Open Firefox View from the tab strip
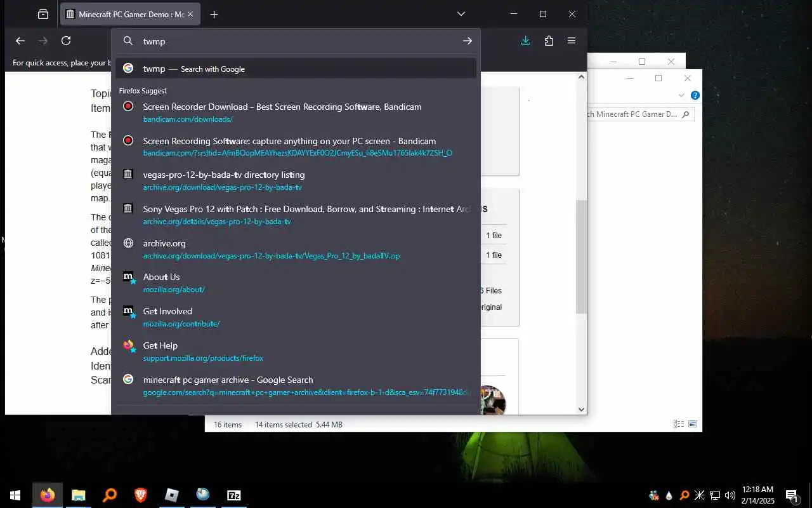This screenshot has height=508, width=812. coord(43,14)
